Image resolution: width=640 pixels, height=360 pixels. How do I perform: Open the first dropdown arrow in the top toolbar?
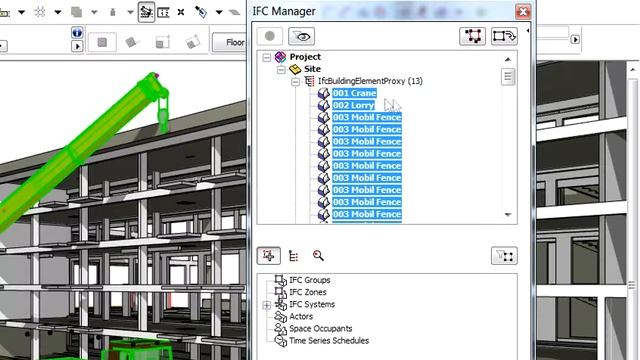[22, 12]
